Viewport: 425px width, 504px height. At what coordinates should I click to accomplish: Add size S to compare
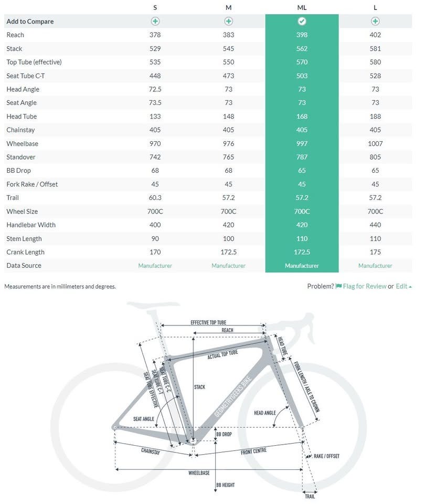[x=155, y=22]
